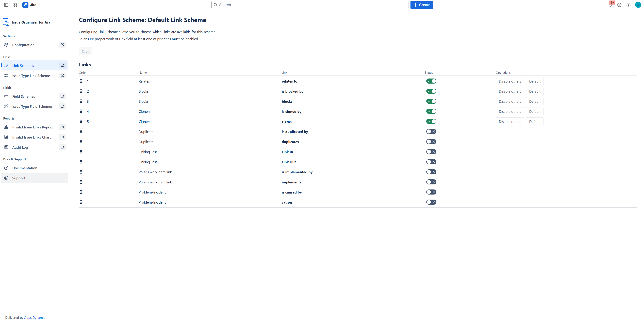The image size is (644, 326).
Task: Disable the 'relates to' link toggle
Action: click(431, 81)
